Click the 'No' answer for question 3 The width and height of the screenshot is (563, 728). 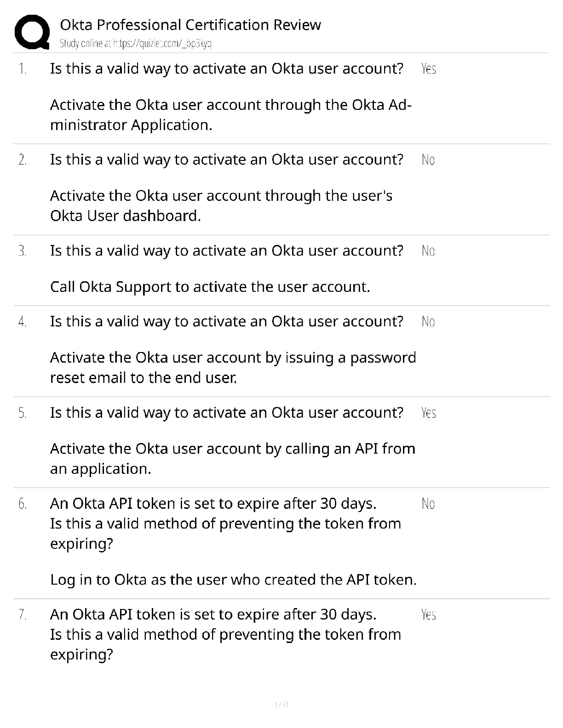[428, 251]
